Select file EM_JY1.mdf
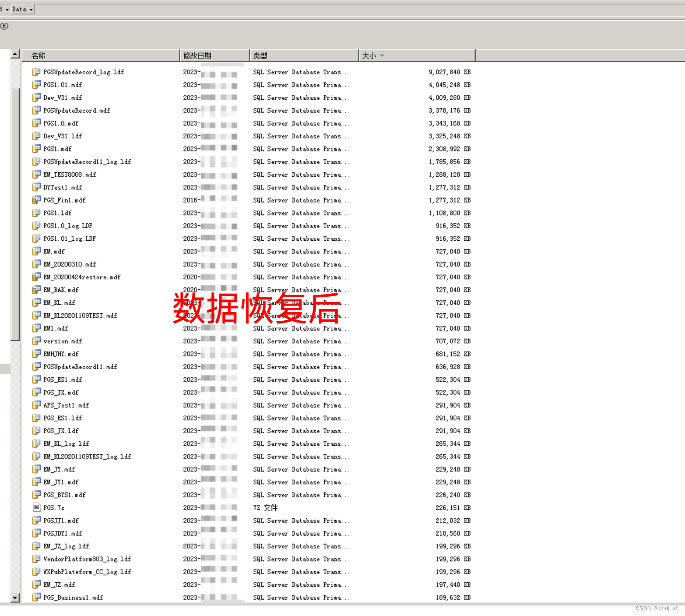 (61, 482)
